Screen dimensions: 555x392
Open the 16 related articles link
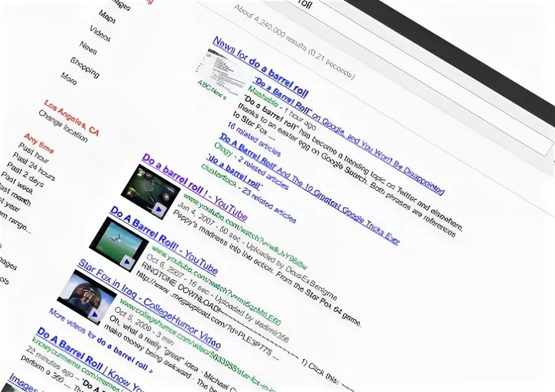pyautogui.click(x=253, y=139)
